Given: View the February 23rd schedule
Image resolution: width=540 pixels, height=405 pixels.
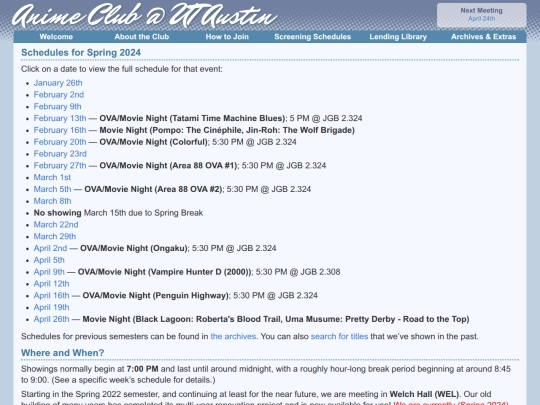Looking at the screenshot, I should click(x=60, y=154).
